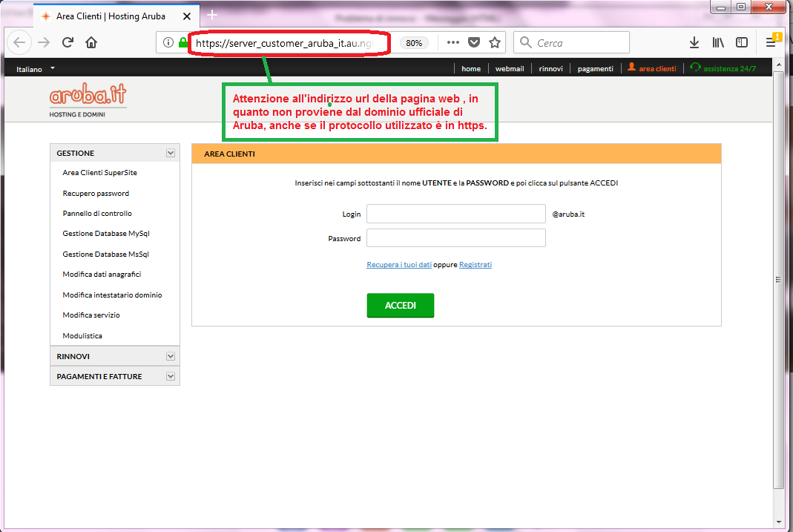Close the Area Clienti tab
Viewport: 793px width, 532px height.
point(187,16)
